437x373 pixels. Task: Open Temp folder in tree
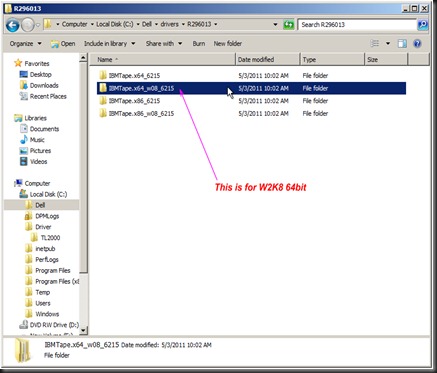(43, 292)
